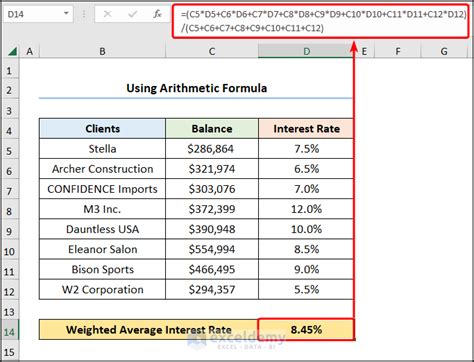This screenshot has width=474, height=362.
Task: Select the 'M3 Inc.' cell
Action: coord(102,209)
